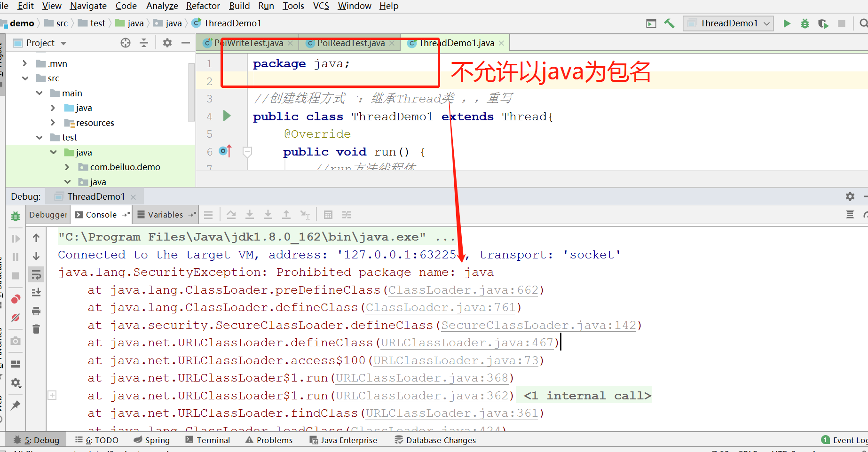
Task: Toggle Mute Breakpoints icon in Debug sidebar
Action: point(16,318)
